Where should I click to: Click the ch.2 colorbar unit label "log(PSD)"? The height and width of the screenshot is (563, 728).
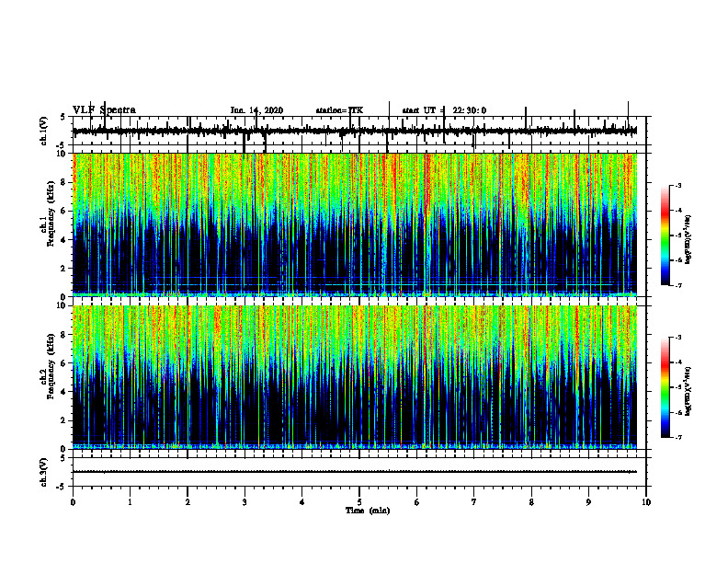[x=688, y=391]
